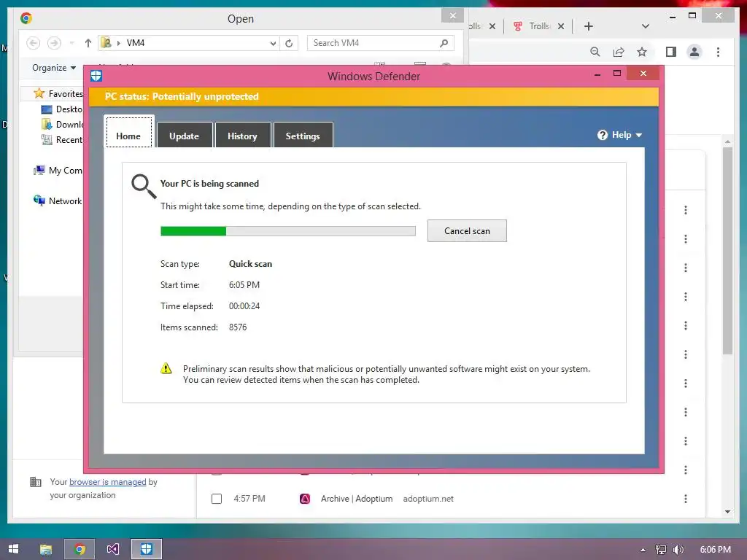Expand the VM4 address path dropdown
This screenshot has width=747, height=560.
[273, 43]
